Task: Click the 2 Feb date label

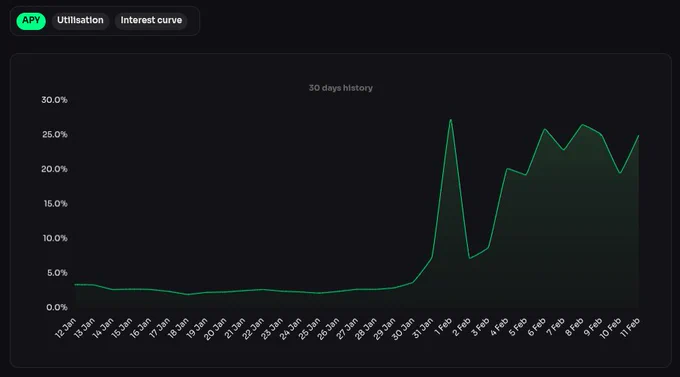Action: point(461,328)
